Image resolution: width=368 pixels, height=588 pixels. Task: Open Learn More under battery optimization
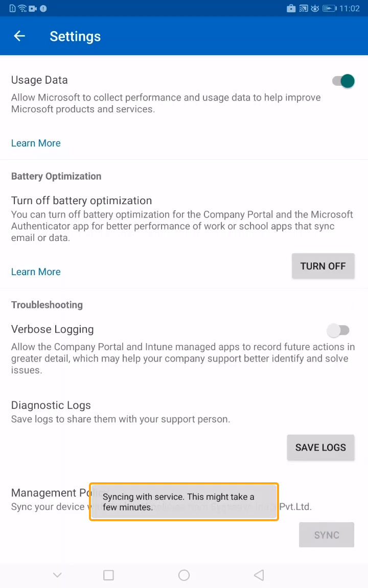[36, 272]
